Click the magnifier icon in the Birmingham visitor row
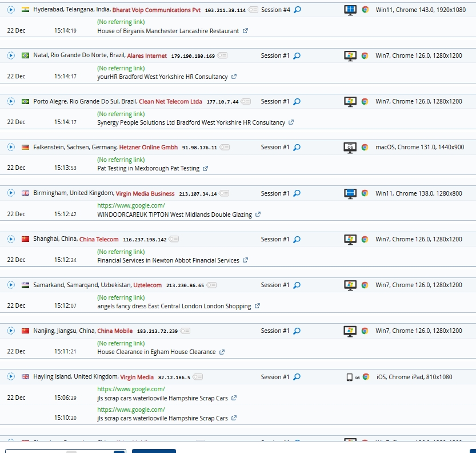 297,194
